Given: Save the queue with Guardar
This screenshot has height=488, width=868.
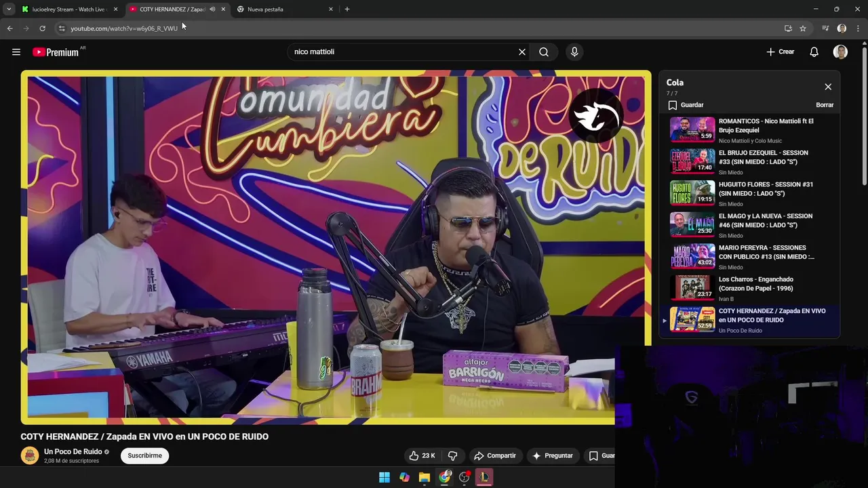Looking at the screenshot, I should point(686,105).
